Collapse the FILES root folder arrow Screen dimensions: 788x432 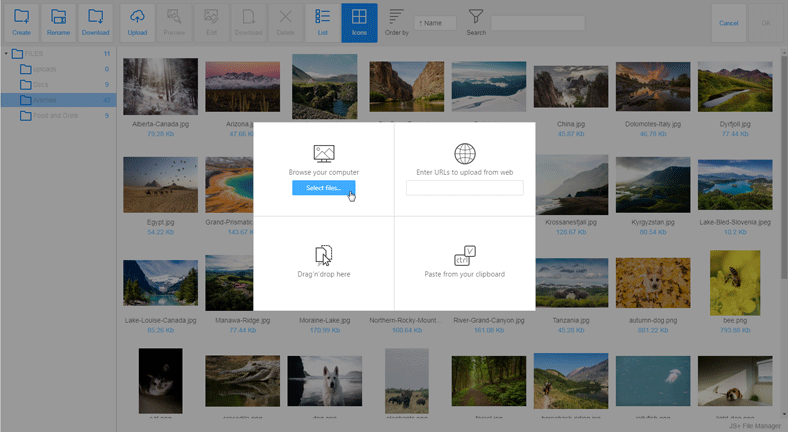[6, 53]
